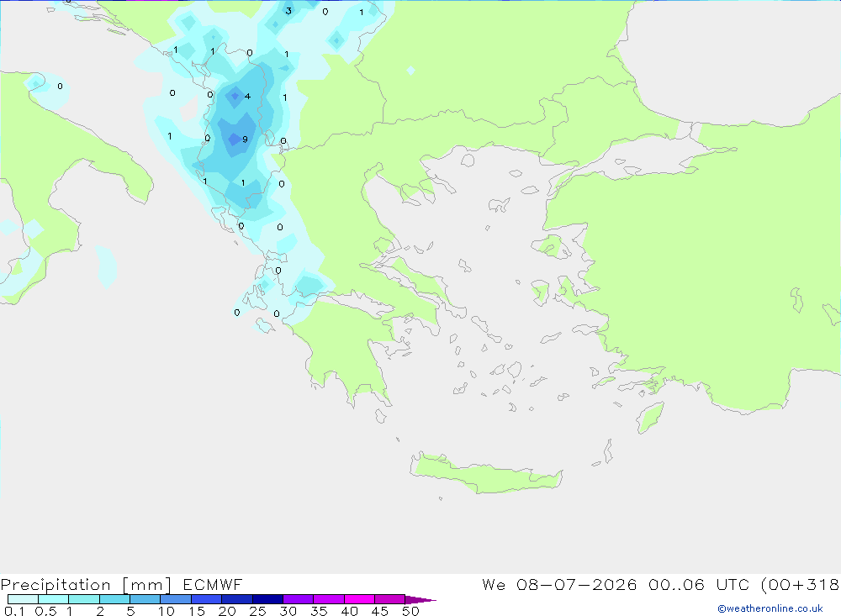This screenshot has width=841, height=616.
Task: Click the '3' precipitation value at the top
Action: coord(288,11)
